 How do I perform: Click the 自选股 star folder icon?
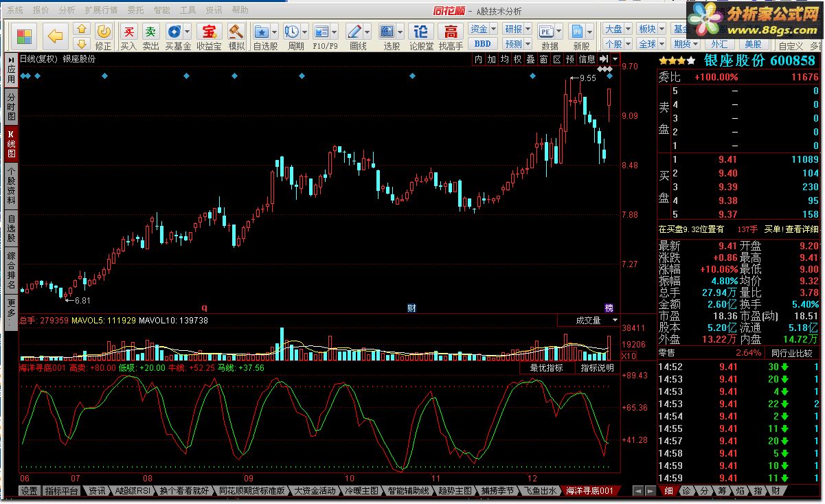pos(262,32)
